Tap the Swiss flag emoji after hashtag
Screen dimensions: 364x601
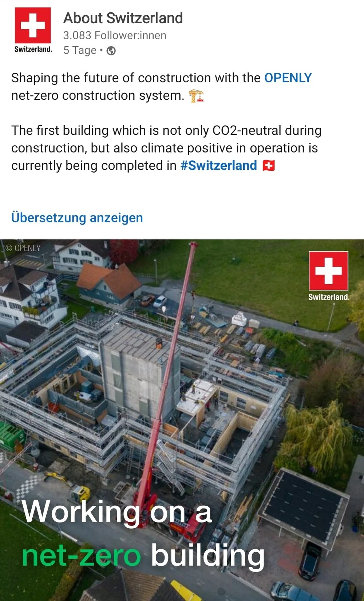[x=269, y=166]
